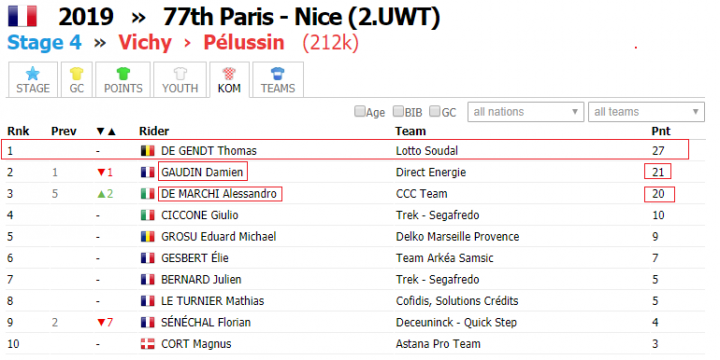
Task: Toggle the GC checkbox filter
Action: 434,112
